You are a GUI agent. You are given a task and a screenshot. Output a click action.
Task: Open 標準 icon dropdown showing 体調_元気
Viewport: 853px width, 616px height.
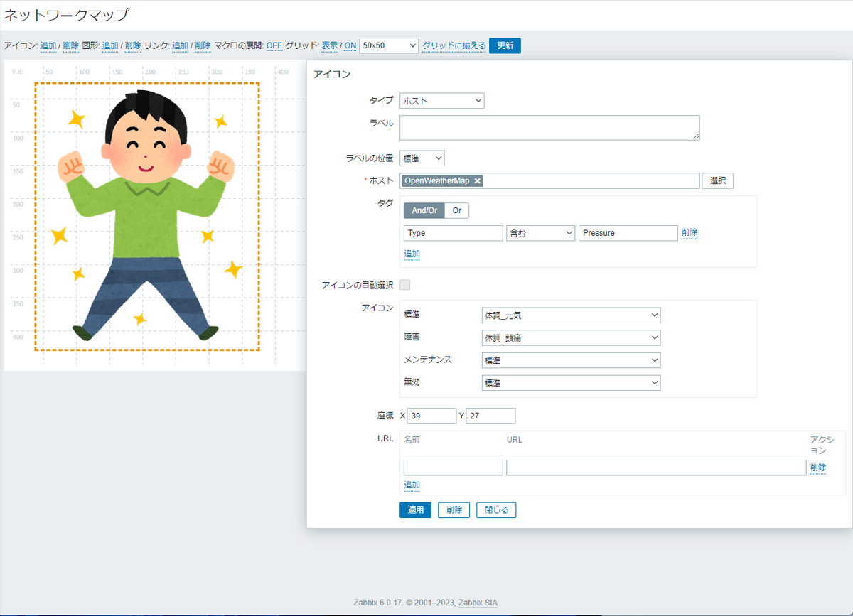click(571, 315)
